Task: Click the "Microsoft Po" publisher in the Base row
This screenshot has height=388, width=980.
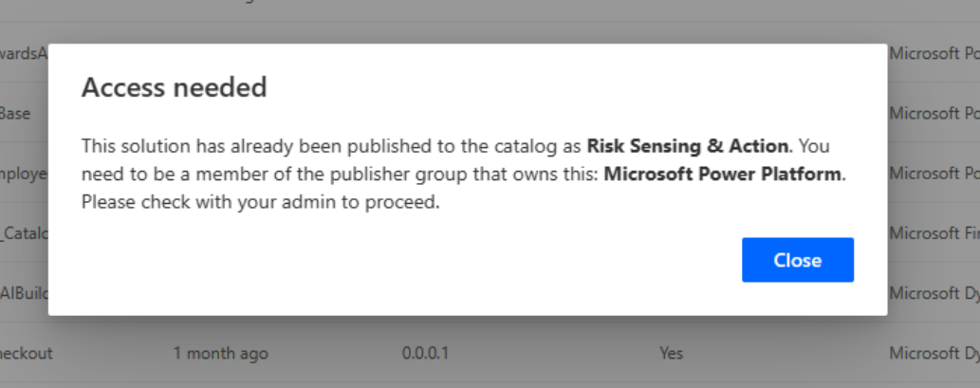Action: click(x=934, y=113)
